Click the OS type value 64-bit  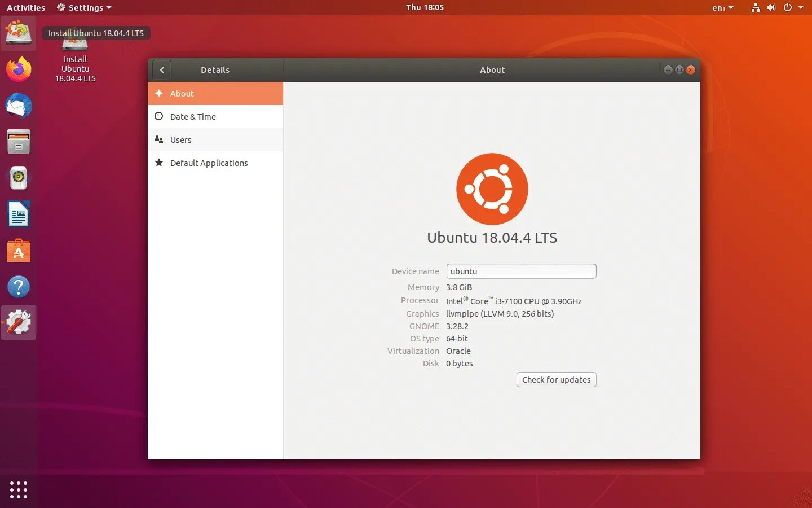tap(457, 339)
